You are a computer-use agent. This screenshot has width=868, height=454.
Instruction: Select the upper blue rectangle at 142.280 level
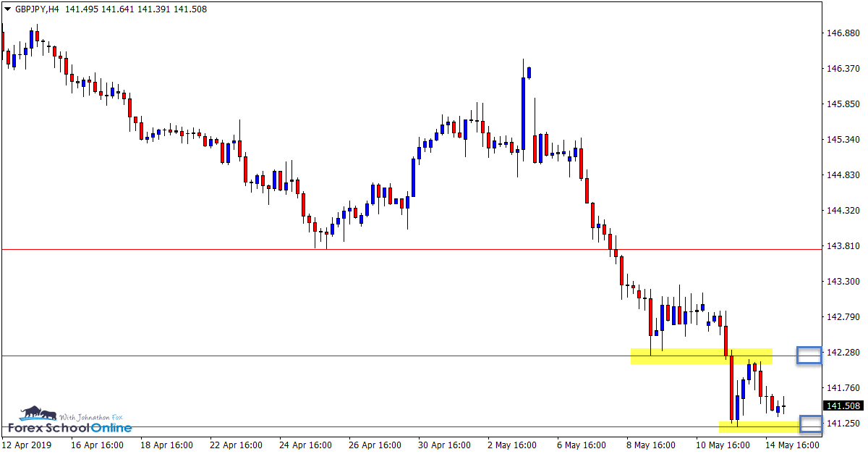808,355
